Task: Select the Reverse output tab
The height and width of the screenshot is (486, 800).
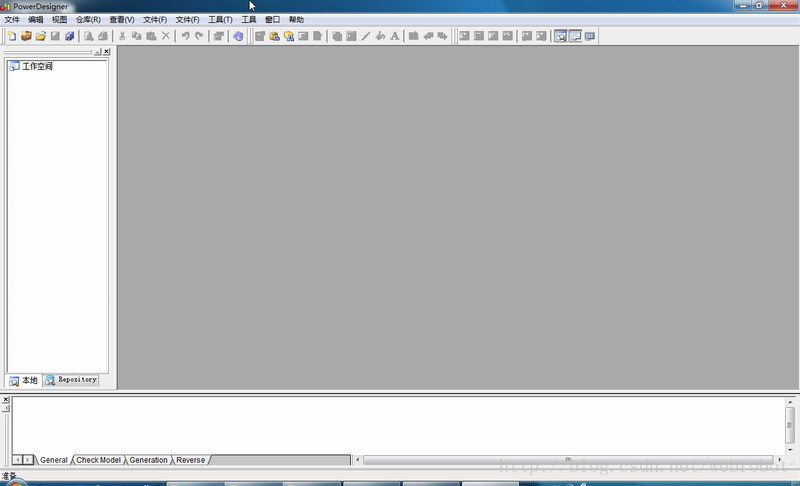Action: pos(190,460)
